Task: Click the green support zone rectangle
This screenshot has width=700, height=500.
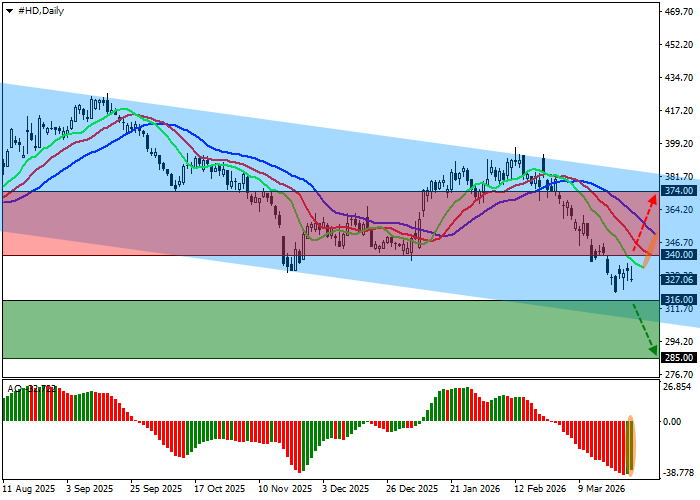Action: 300,332
